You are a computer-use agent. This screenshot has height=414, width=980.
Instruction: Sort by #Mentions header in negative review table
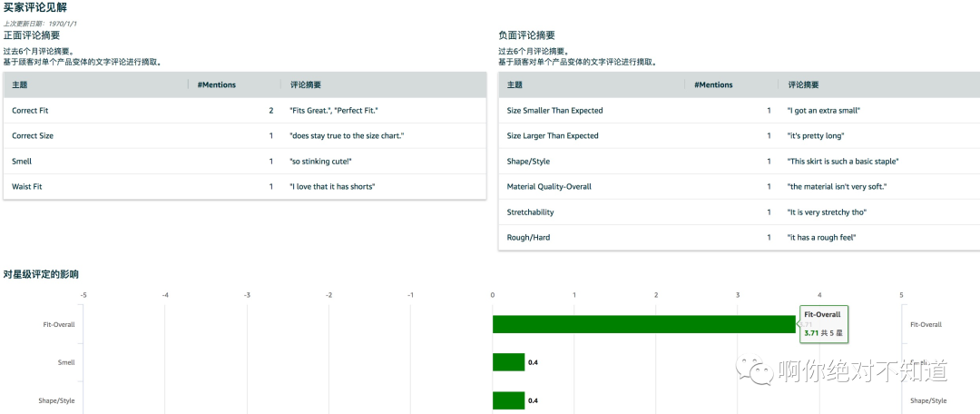pyautogui.click(x=713, y=84)
